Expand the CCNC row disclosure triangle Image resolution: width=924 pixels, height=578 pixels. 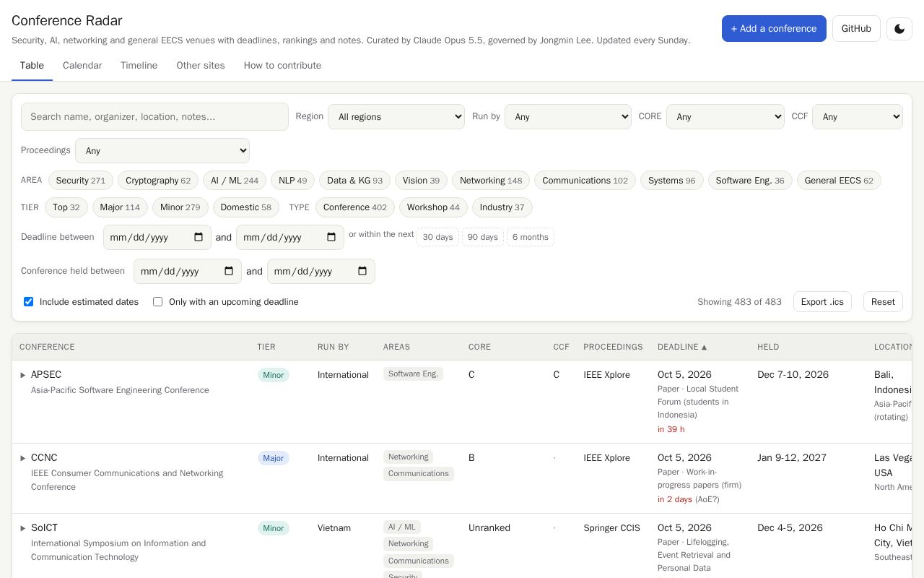pyautogui.click(x=23, y=458)
